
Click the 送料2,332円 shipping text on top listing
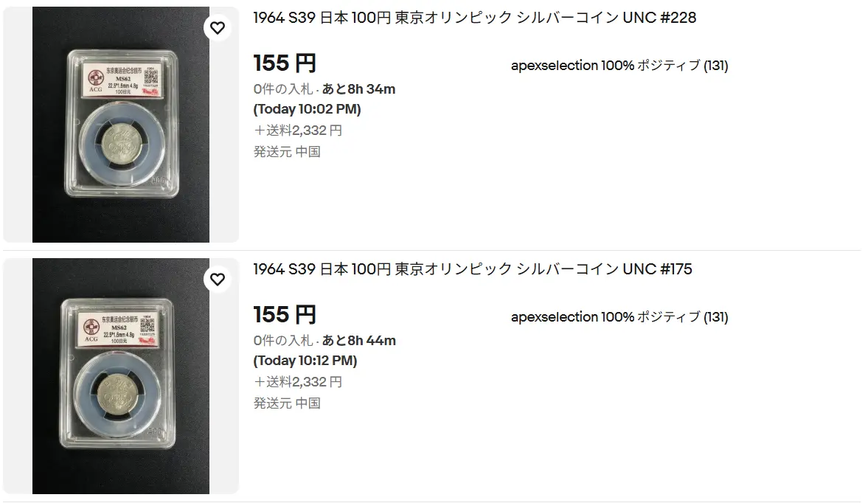point(298,130)
